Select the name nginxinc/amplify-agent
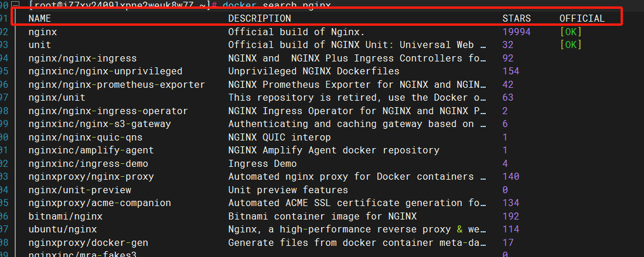Image resolution: width=644 pixels, height=257 pixels. 91,150
